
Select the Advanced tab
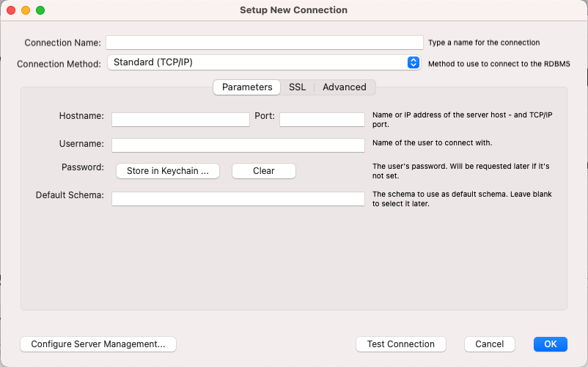pos(344,87)
